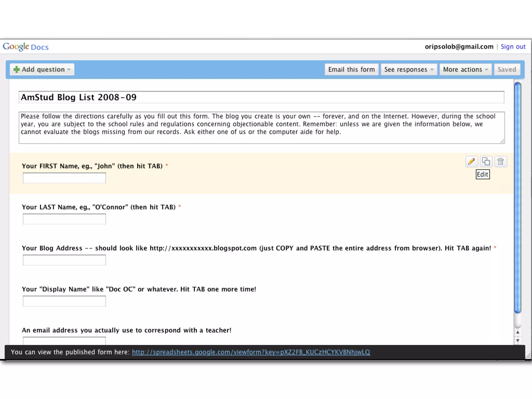Open the published form URL link
The image size is (532, 399).
tap(251, 352)
